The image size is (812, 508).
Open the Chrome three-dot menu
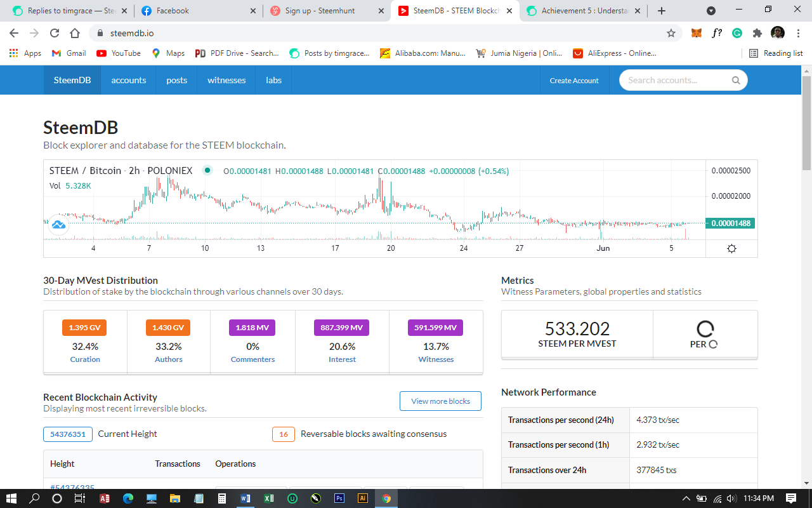tap(798, 33)
